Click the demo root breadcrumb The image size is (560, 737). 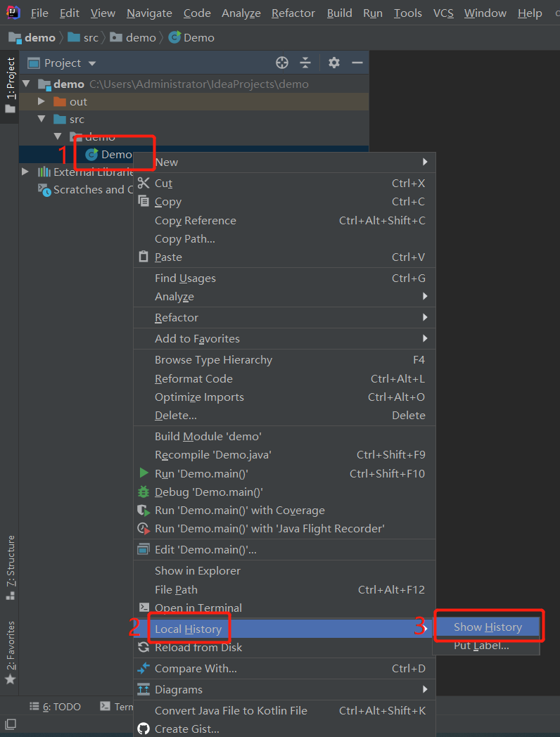pyautogui.click(x=32, y=37)
